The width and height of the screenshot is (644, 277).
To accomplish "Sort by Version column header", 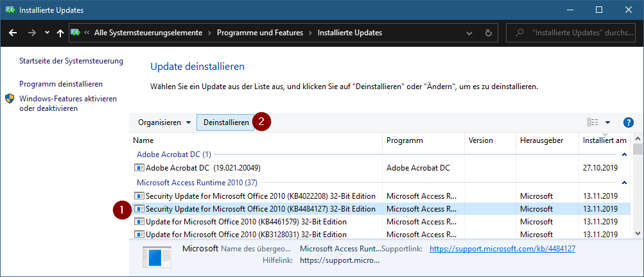I will (490, 140).
